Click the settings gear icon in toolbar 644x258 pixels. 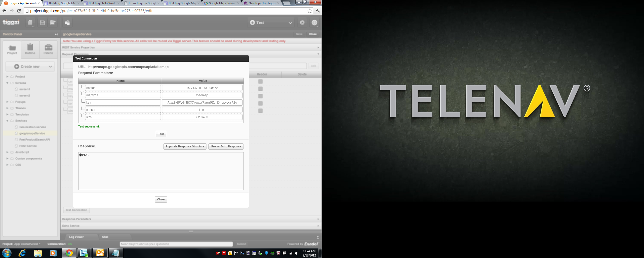302,23
